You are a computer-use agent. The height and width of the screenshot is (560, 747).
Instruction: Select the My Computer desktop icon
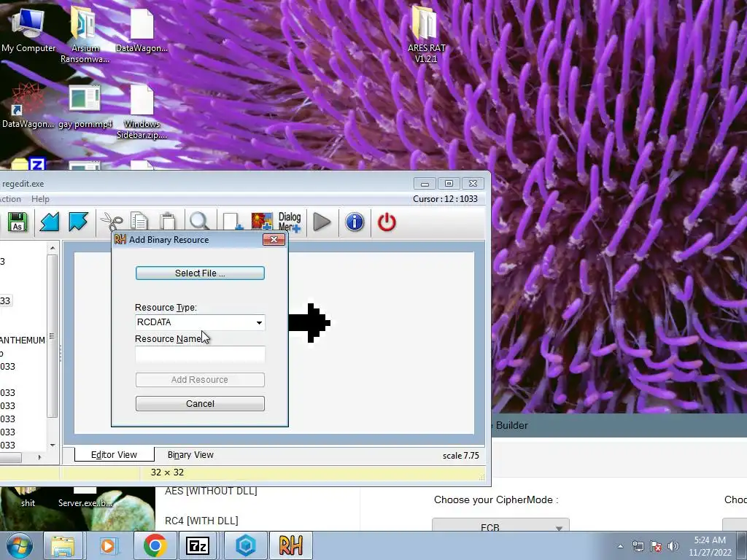tap(28, 29)
